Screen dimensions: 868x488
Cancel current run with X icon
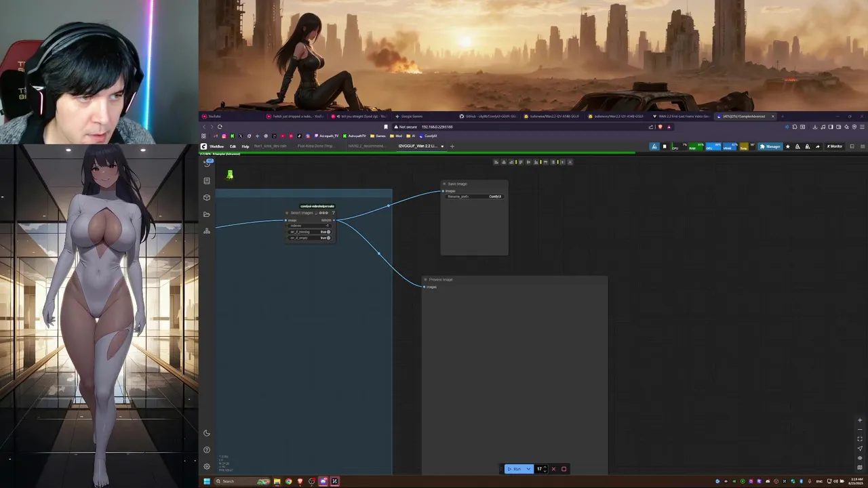pyautogui.click(x=553, y=469)
